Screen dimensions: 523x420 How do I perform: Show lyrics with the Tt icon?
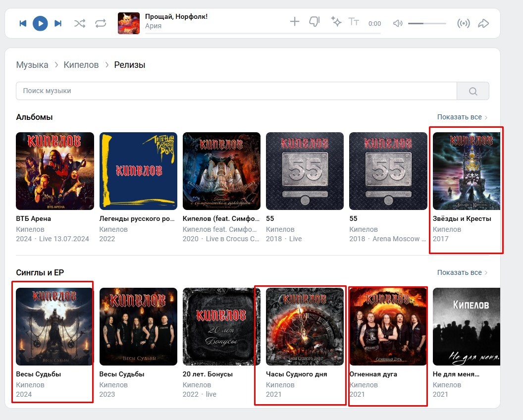(354, 22)
